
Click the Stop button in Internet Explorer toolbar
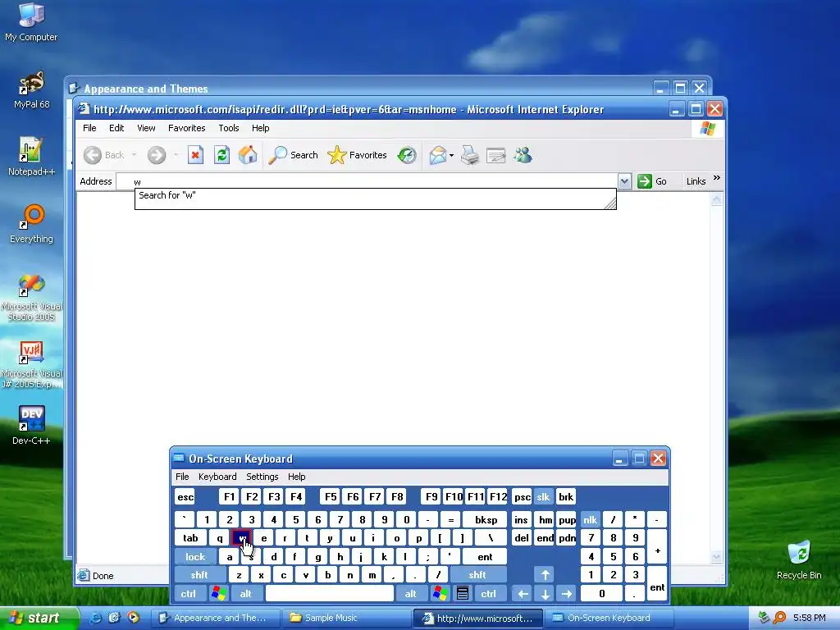[x=195, y=155]
